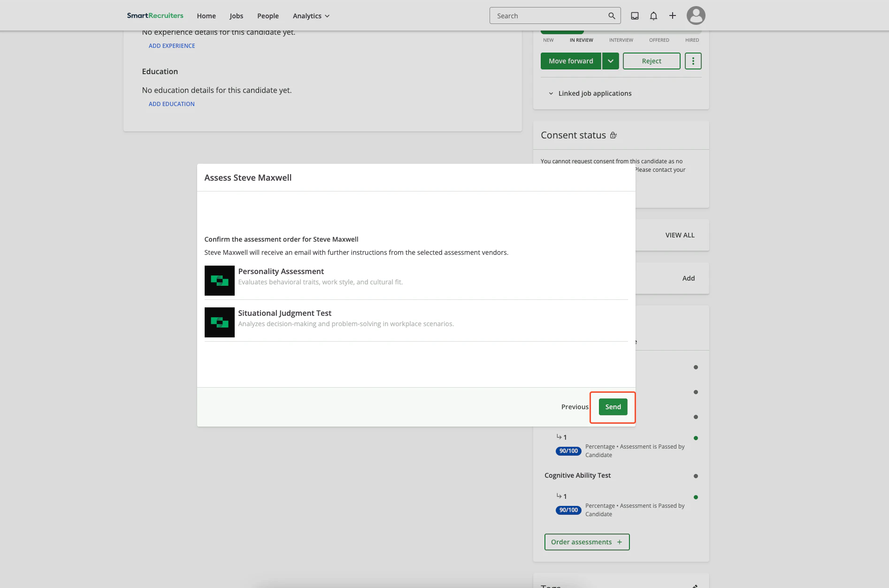Open the People menu item
The image size is (889, 588).
(268, 16)
